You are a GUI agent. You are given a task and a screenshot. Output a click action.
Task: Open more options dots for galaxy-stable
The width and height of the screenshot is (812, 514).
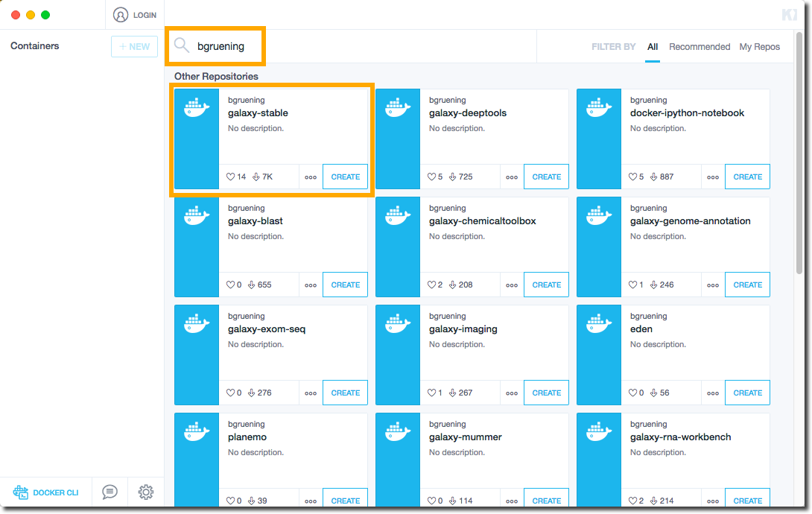[x=311, y=177]
